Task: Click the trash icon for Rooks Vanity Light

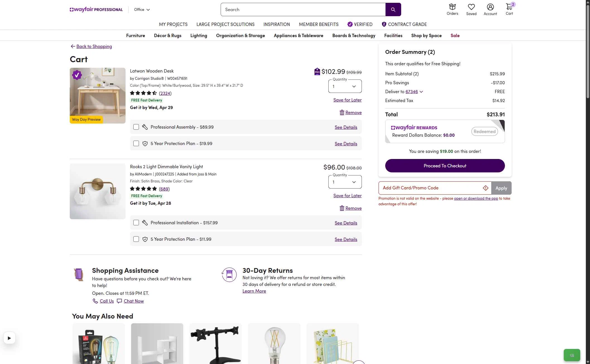Action: (342, 208)
